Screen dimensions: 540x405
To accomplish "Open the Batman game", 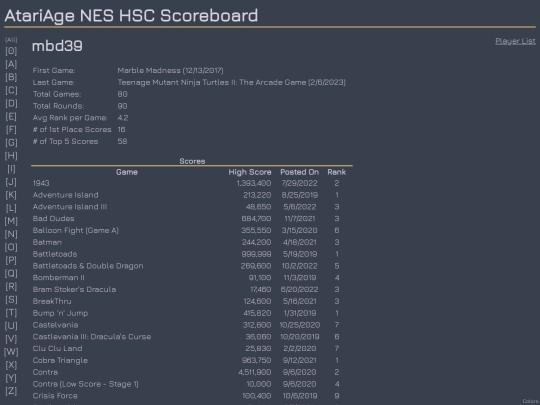I will click(47, 242).
